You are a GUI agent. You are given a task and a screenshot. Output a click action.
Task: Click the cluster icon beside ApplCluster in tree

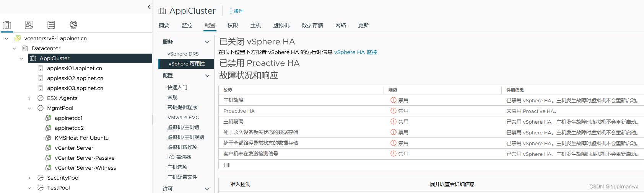click(x=33, y=58)
